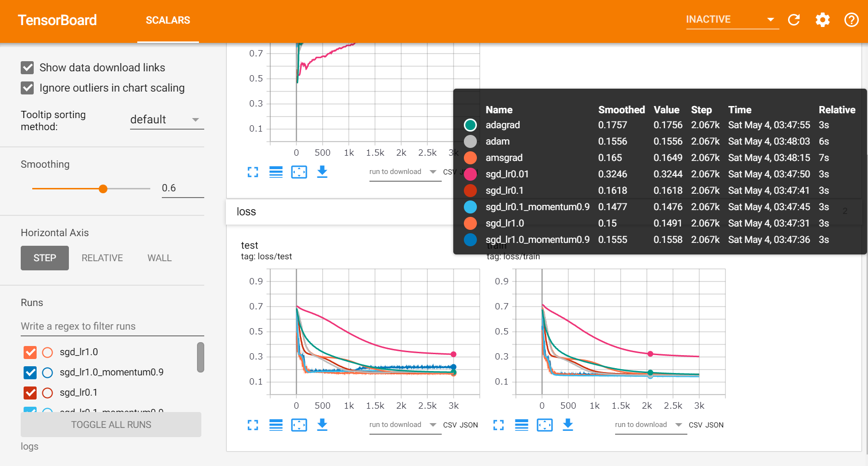
Task: Refresh the TensorBoard data
Action: pos(793,20)
